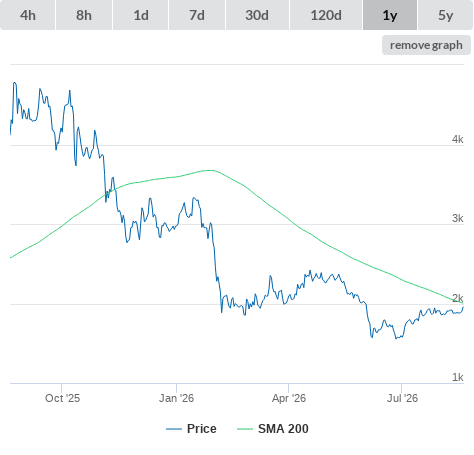Click the Jul '26 axis label
474x455 pixels.
402,398
